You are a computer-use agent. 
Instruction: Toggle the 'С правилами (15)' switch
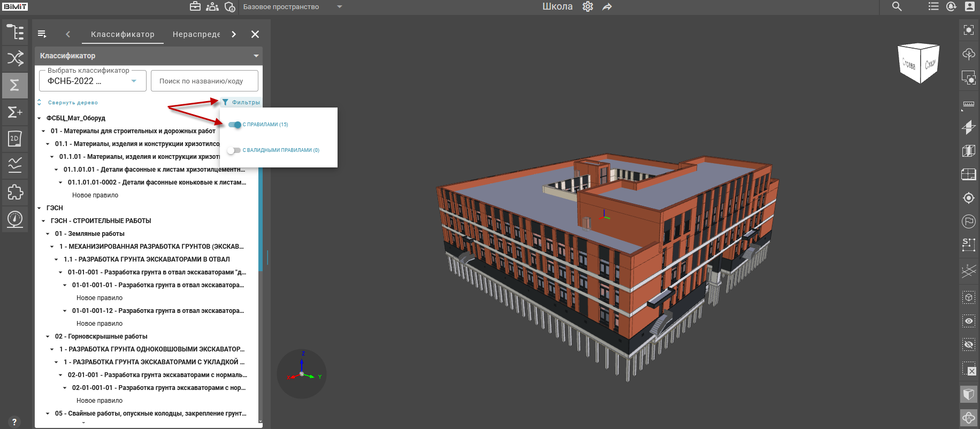tap(234, 125)
